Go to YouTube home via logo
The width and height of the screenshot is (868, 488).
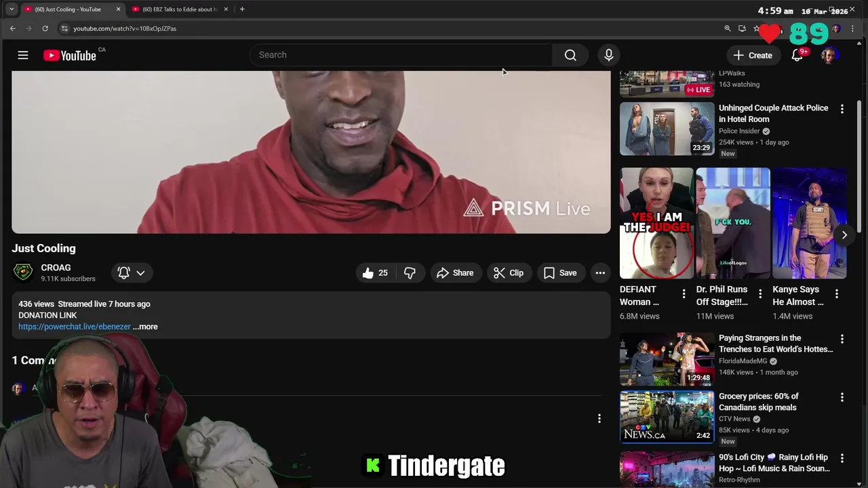(70, 56)
